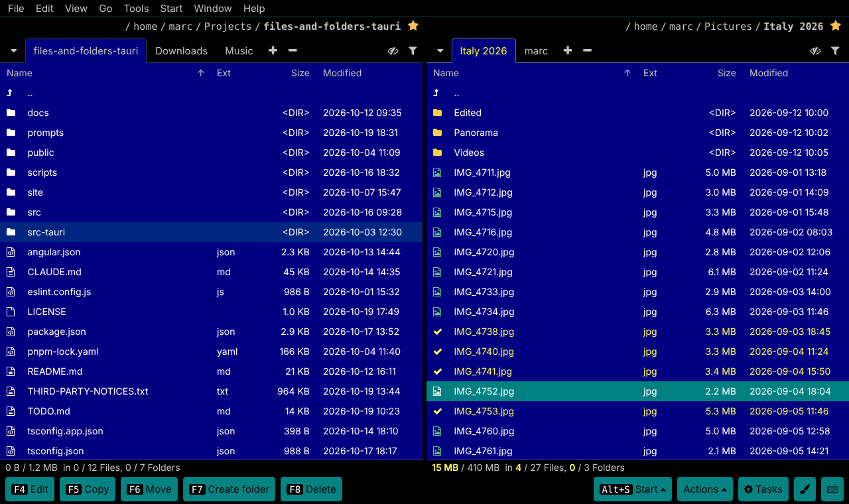This screenshot has width=849, height=504.
Task: Click the minus icon beside the Music tab
Action: [293, 50]
